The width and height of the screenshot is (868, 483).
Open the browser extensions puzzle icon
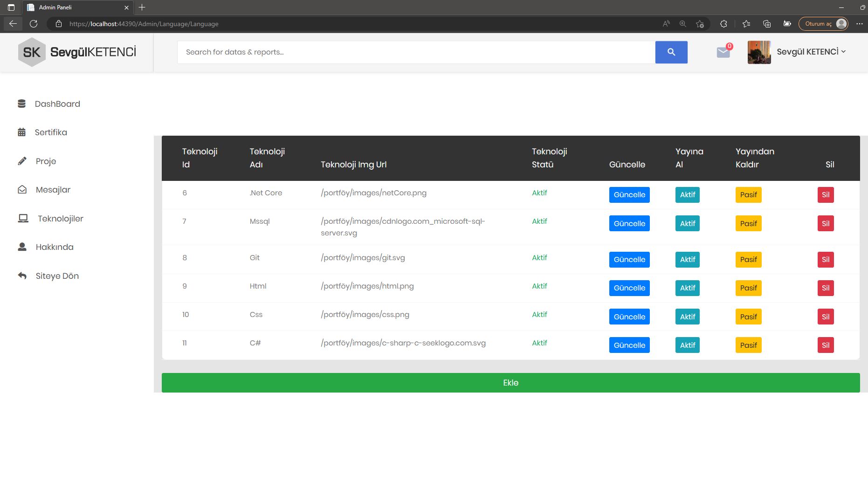(723, 24)
